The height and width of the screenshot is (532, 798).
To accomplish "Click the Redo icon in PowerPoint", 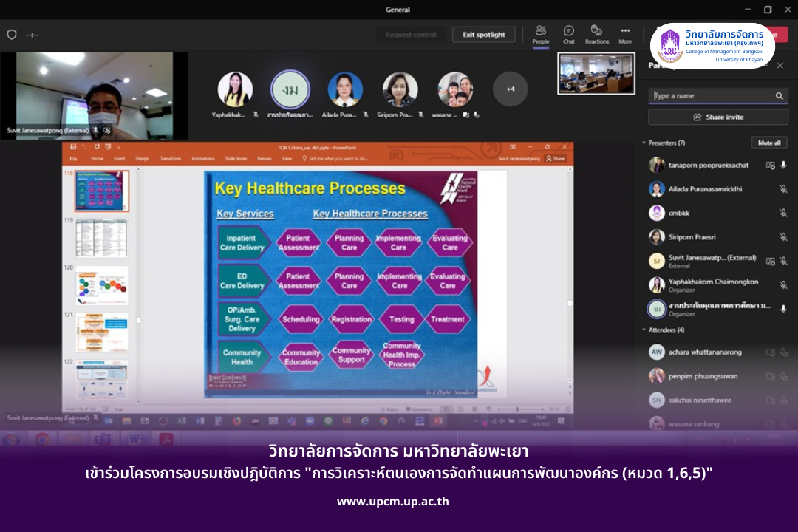I will (97, 147).
